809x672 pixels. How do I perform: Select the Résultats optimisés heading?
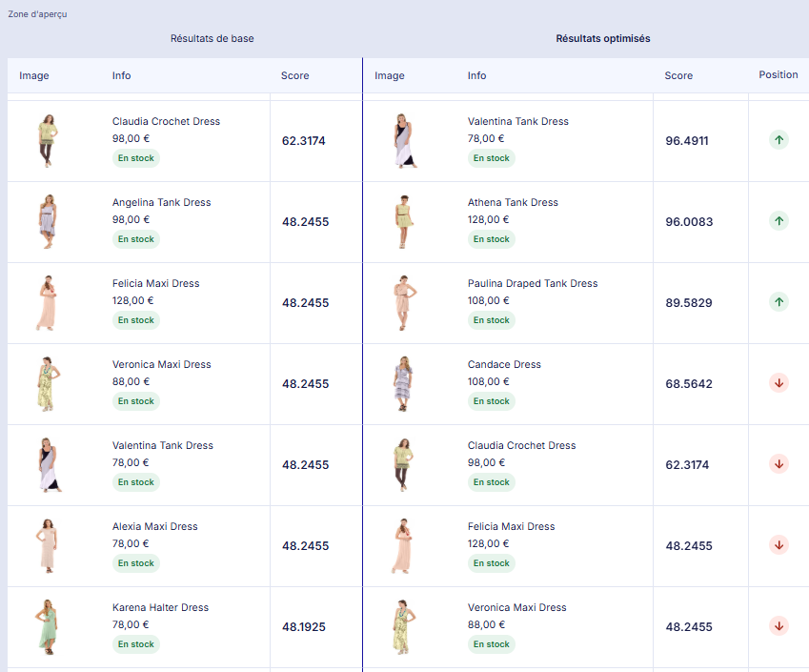[x=603, y=39]
